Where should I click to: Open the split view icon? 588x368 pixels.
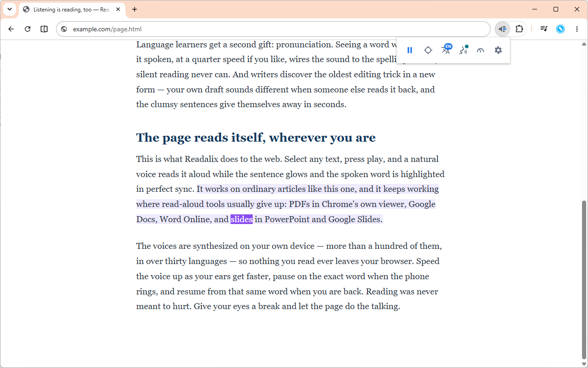[x=44, y=29]
